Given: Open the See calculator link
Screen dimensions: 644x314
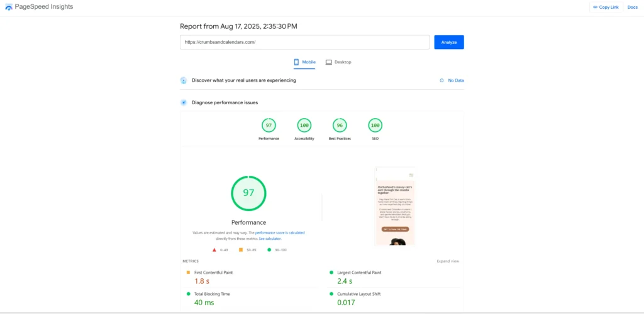Looking at the screenshot, I should coord(270,238).
